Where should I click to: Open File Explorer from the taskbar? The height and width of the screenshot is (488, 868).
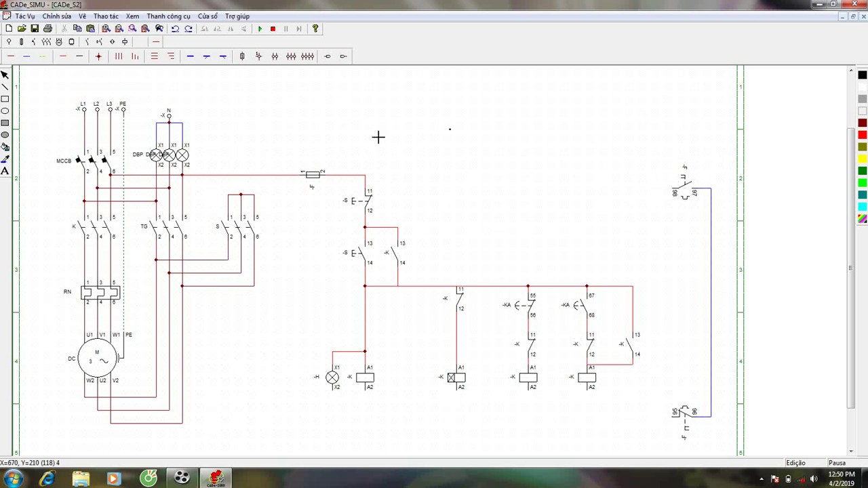81,479
